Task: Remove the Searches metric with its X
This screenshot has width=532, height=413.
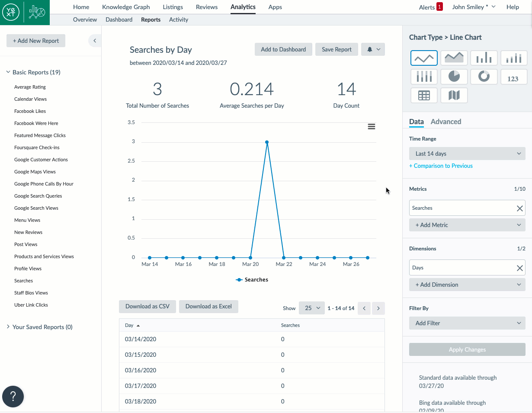Action: pyautogui.click(x=520, y=208)
